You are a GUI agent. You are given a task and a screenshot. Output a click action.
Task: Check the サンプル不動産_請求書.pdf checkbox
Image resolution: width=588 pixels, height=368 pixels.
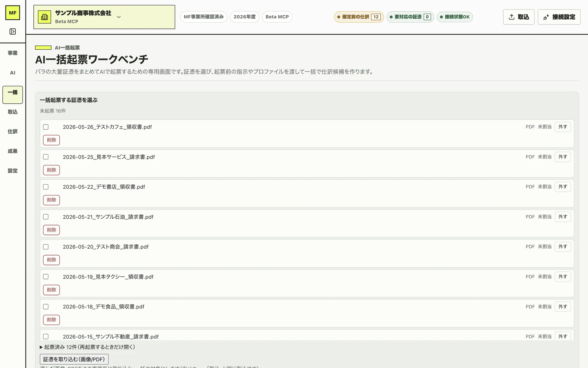click(46, 336)
